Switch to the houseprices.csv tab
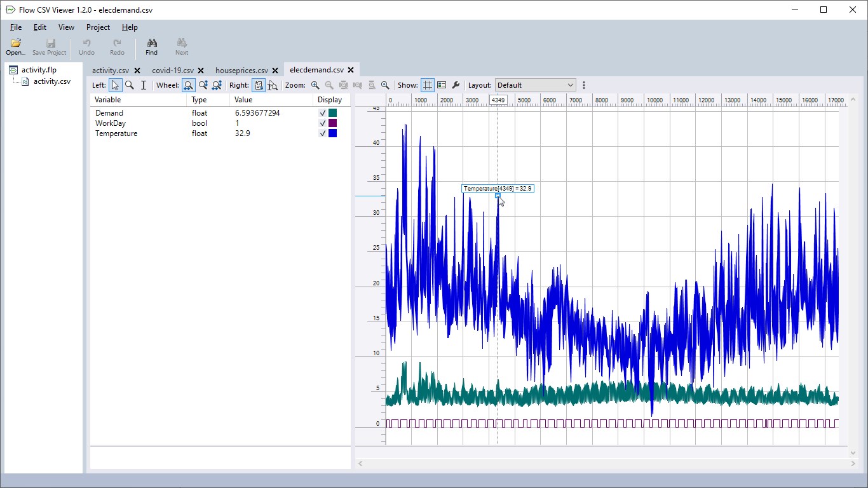Viewport: 868px width, 488px height. (x=241, y=71)
